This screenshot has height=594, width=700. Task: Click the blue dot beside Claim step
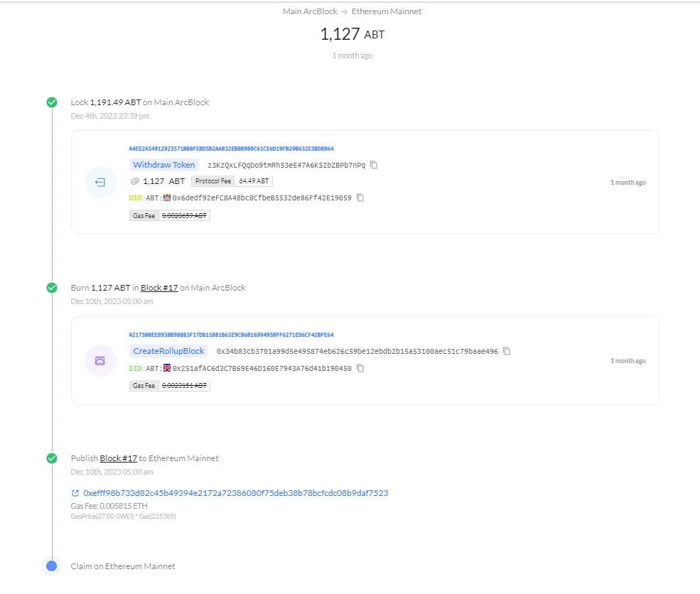coord(52,566)
